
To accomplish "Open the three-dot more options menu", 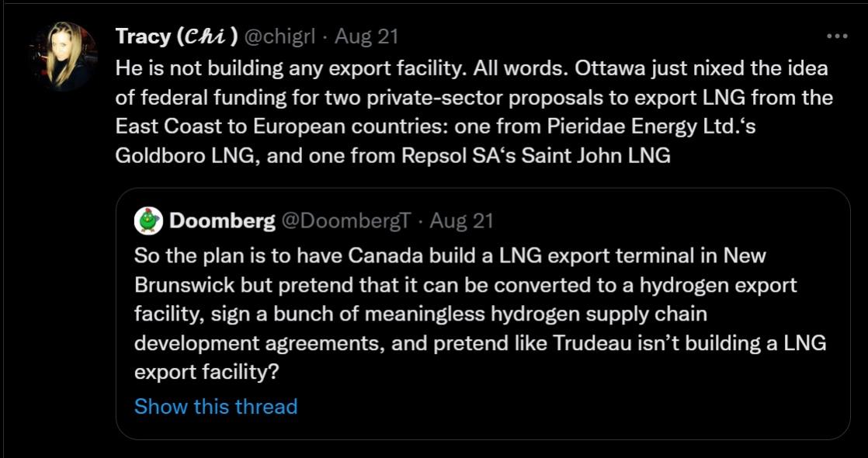I will (x=837, y=36).
